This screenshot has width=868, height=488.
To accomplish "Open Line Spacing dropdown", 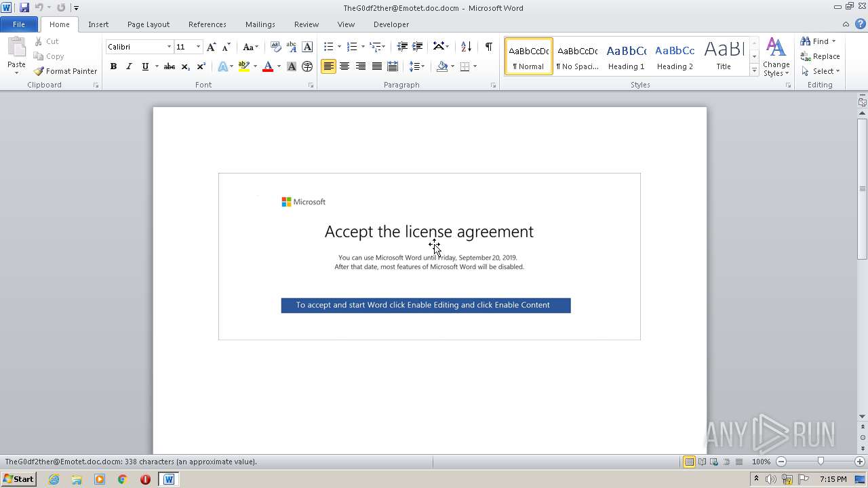I will click(417, 66).
